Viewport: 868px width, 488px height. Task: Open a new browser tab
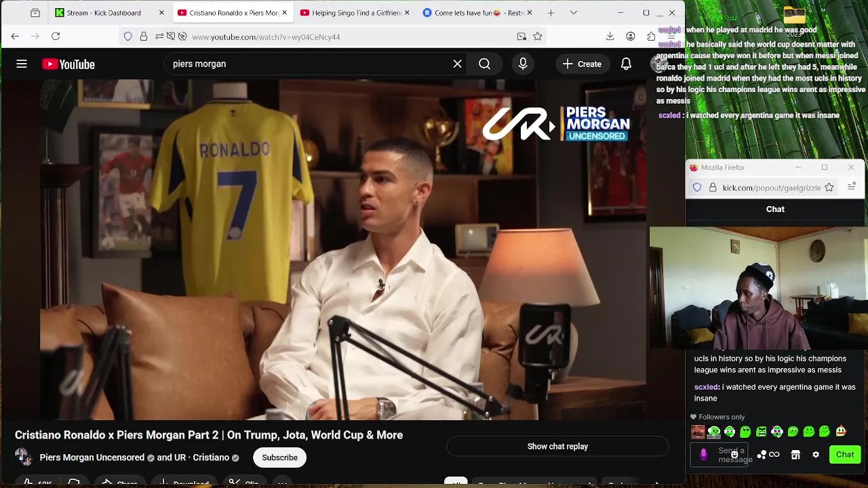551,12
